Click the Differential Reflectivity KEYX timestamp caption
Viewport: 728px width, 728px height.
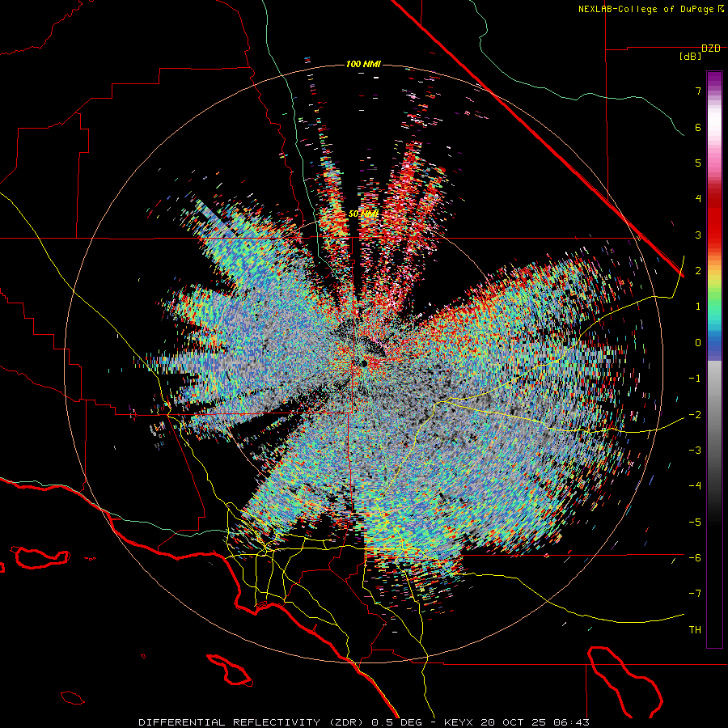click(x=364, y=722)
